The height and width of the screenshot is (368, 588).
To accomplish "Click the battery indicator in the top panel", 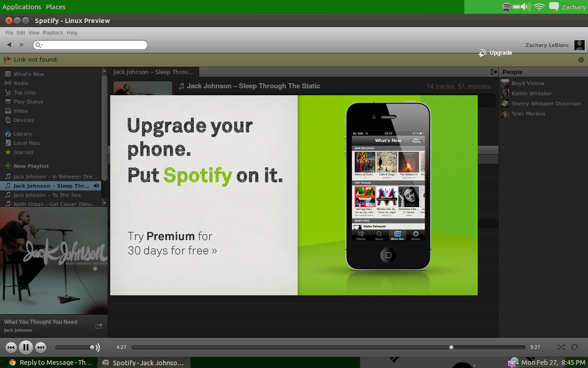I will pos(517,7).
